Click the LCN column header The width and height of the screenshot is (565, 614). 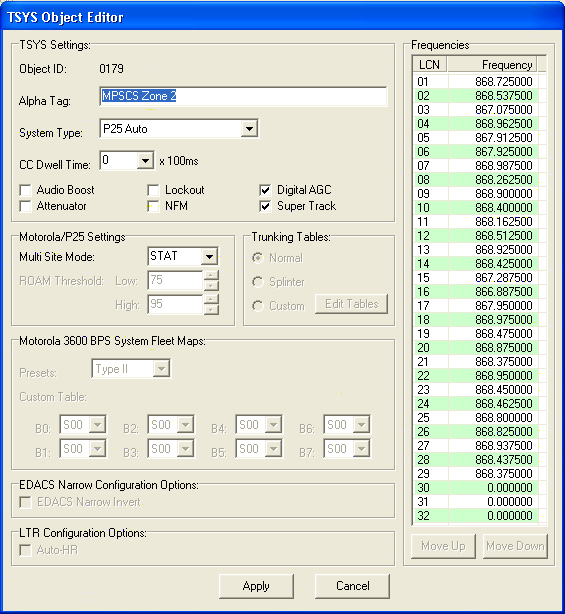[x=430, y=65]
